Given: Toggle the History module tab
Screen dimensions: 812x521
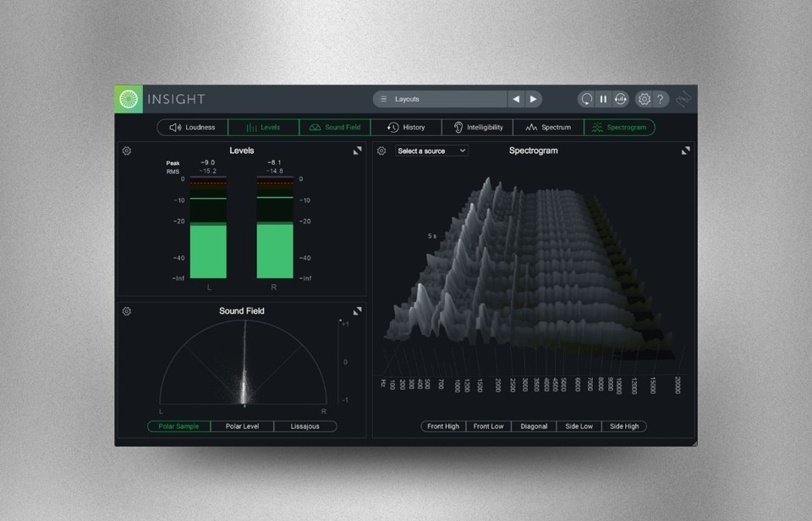Looking at the screenshot, I should 406,128.
